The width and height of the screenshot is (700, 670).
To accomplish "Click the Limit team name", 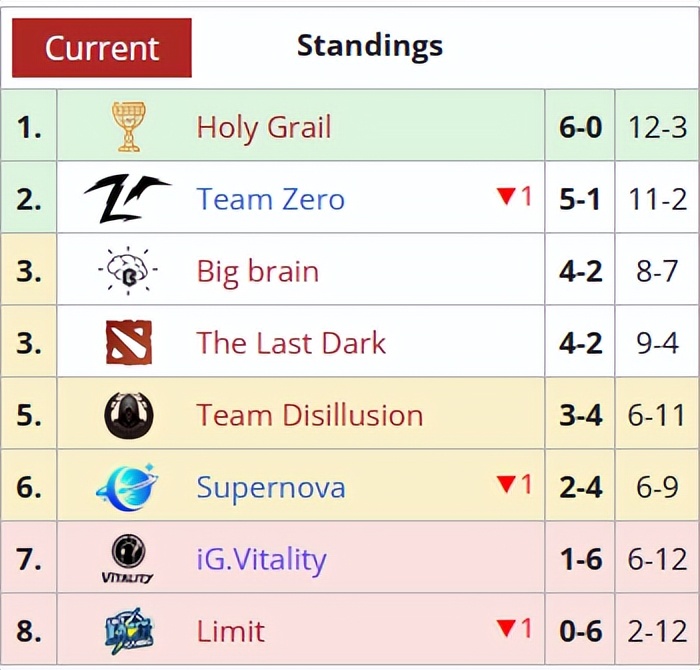I will click(230, 631).
